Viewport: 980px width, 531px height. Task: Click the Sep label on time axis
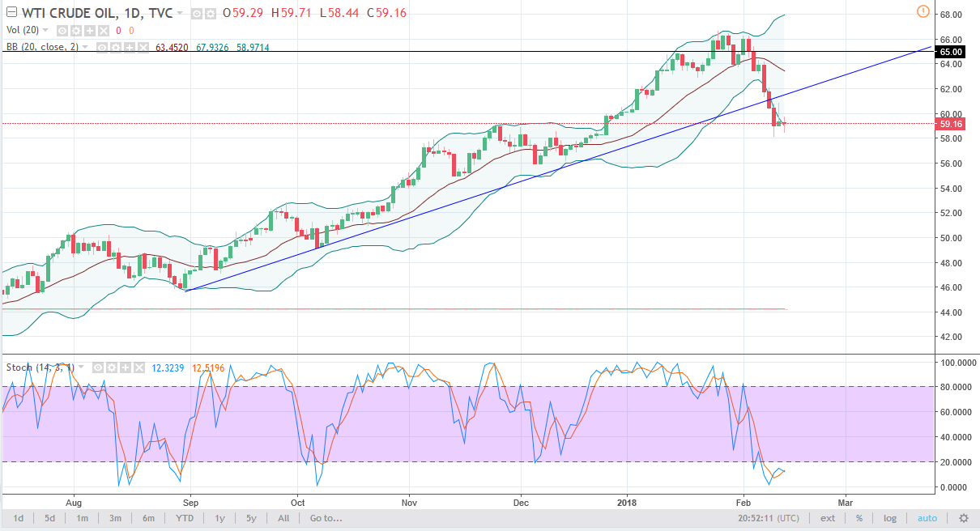pyautogui.click(x=190, y=502)
